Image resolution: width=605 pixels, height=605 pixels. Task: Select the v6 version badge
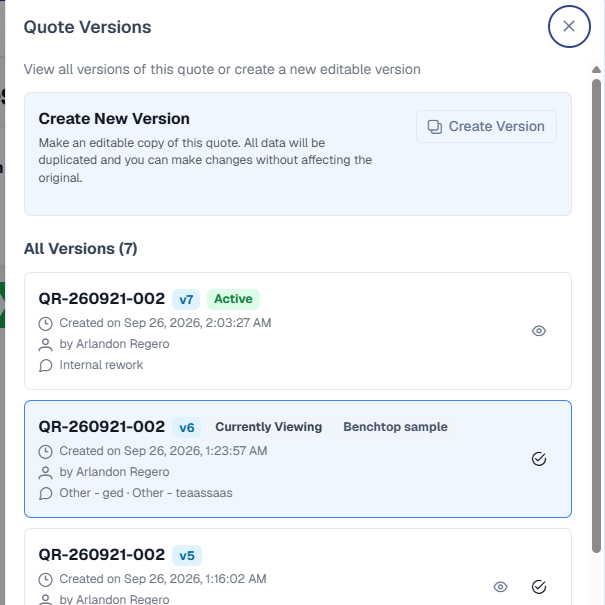coord(187,428)
